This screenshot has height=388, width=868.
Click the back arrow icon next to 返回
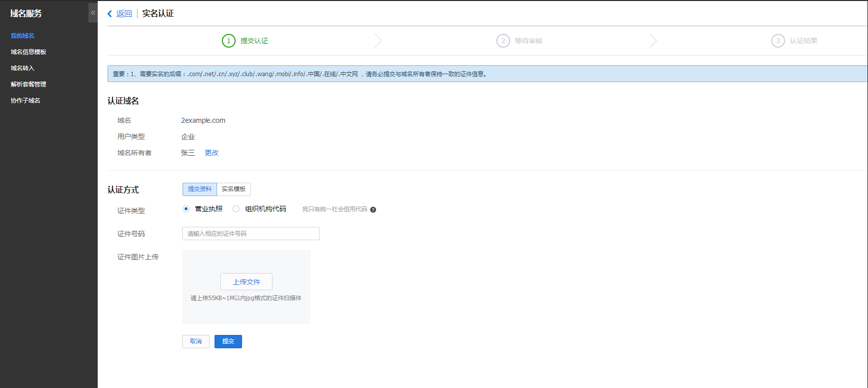(x=110, y=14)
